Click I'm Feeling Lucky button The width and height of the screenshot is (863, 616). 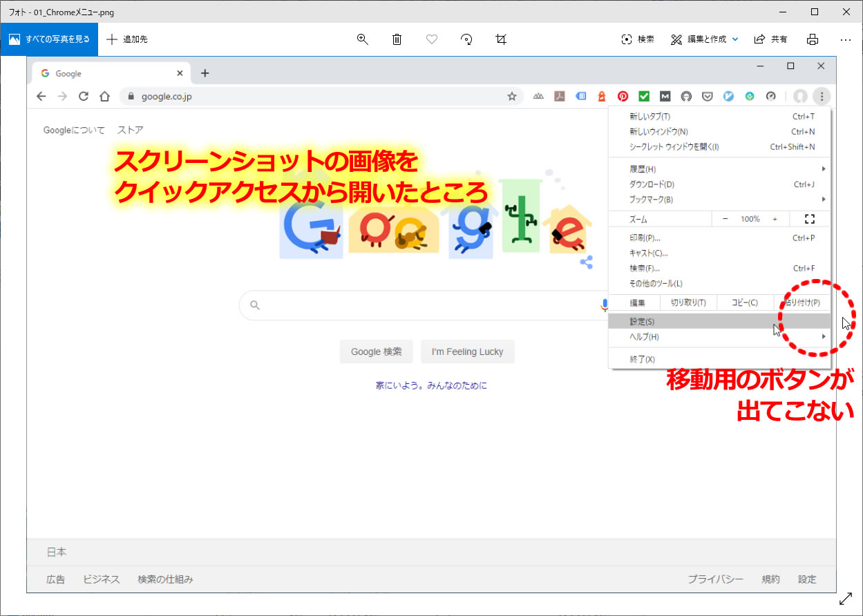[x=468, y=352]
